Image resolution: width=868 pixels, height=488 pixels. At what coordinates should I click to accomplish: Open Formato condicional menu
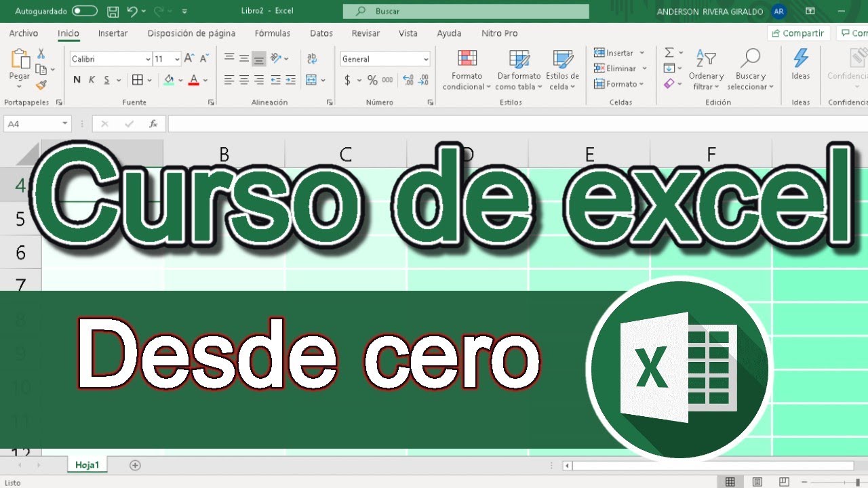[x=467, y=70]
